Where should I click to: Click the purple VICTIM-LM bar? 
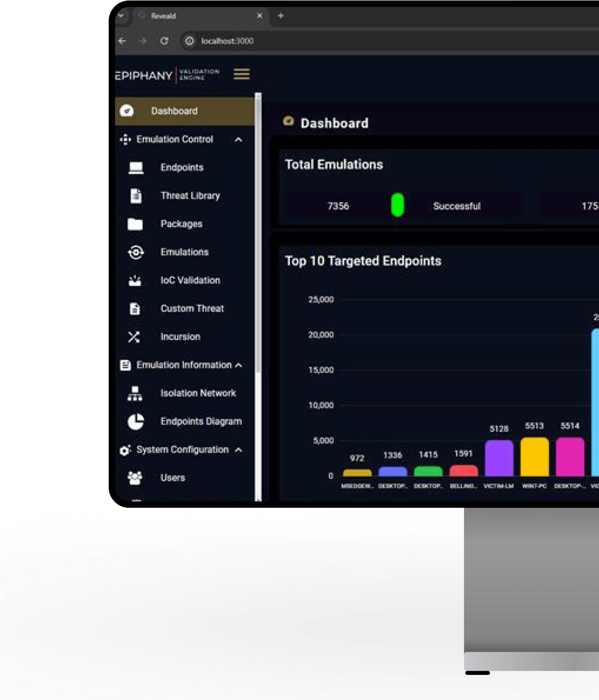(499, 458)
